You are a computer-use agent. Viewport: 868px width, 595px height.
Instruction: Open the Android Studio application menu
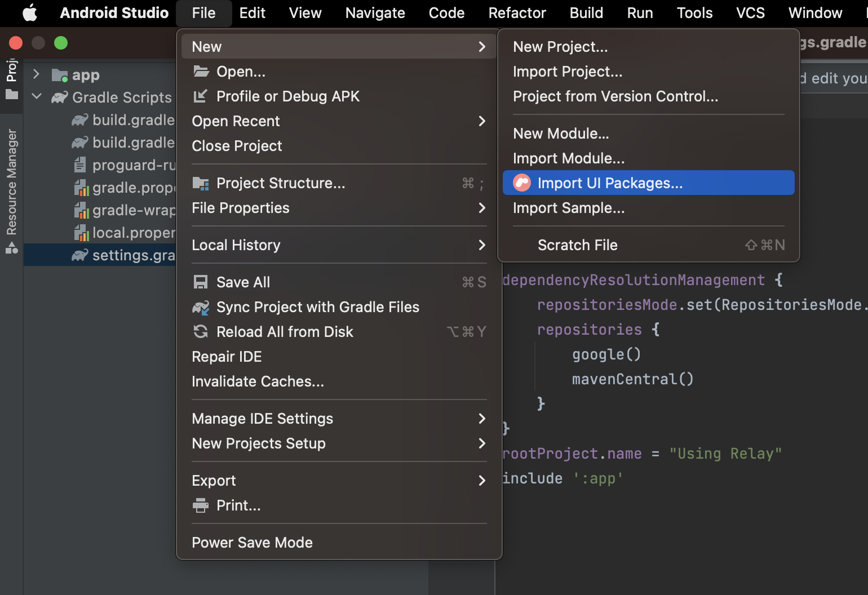114,13
